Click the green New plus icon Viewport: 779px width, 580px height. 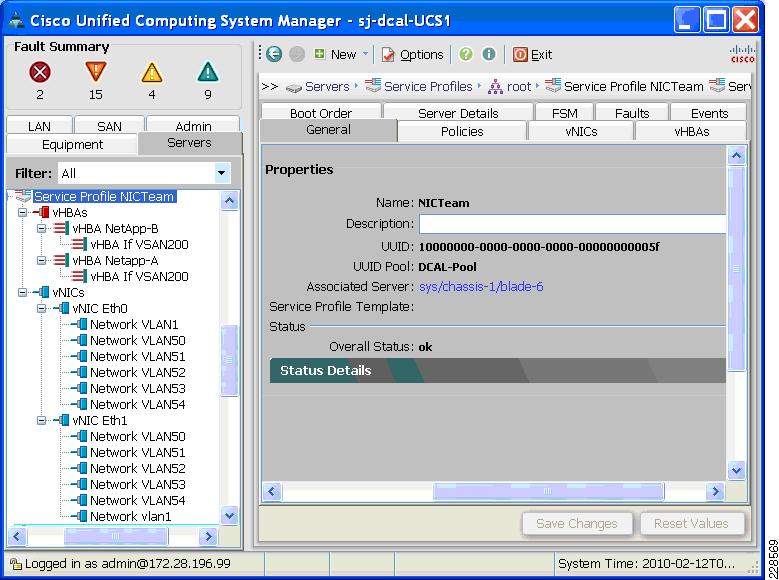pos(319,54)
